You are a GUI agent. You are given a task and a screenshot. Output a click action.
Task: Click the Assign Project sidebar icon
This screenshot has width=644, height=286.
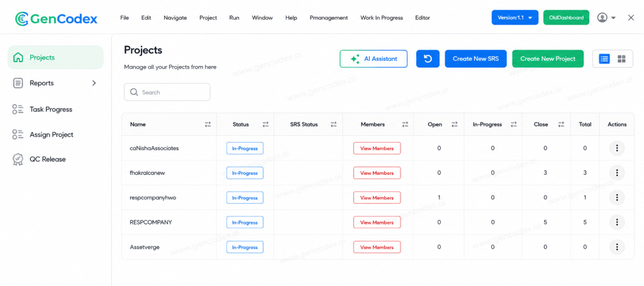click(x=18, y=134)
